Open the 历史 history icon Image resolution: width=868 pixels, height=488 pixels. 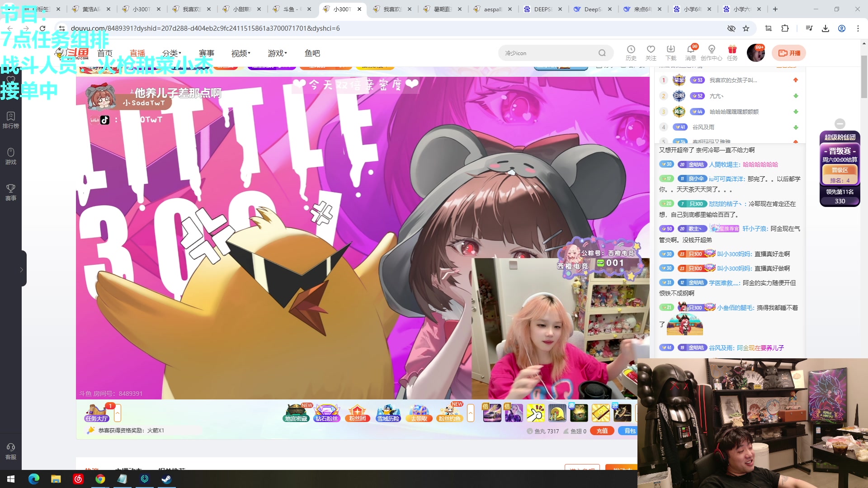631,53
